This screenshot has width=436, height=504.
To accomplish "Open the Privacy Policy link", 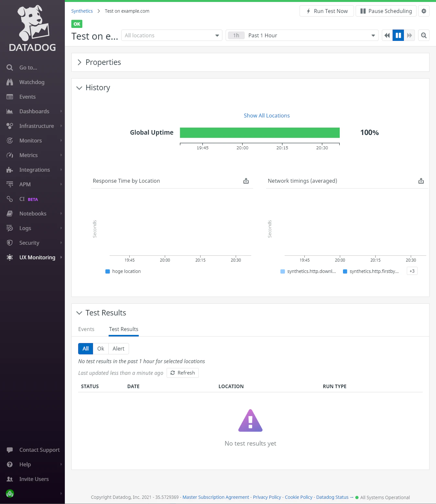I will [267, 497].
